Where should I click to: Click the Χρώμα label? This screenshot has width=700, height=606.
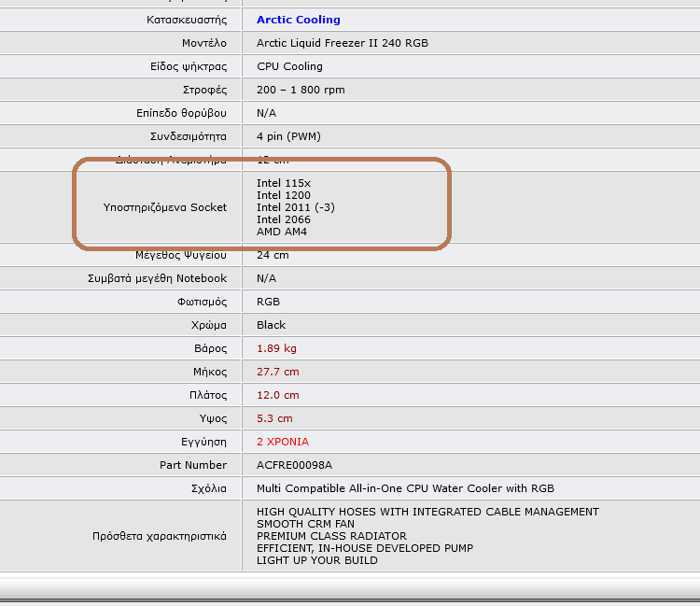pos(209,326)
